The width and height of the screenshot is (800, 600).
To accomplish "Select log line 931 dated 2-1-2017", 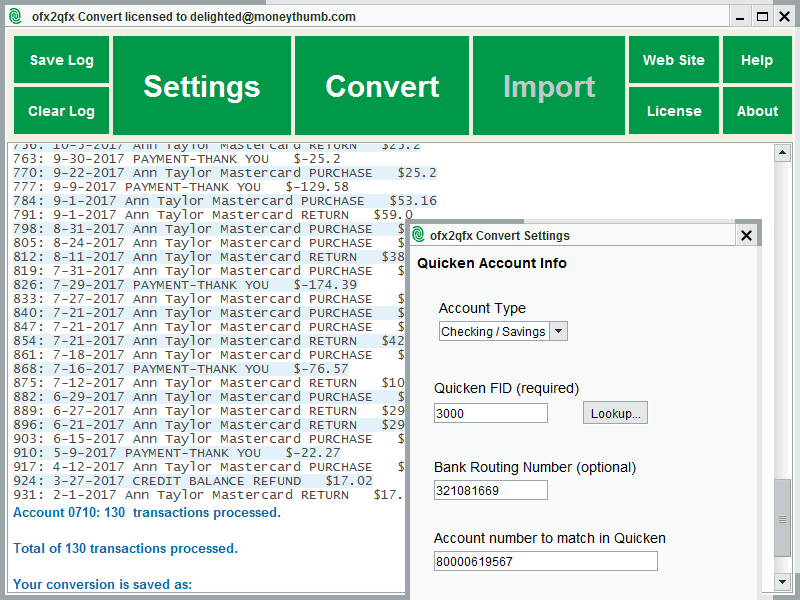I will point(208,495).
